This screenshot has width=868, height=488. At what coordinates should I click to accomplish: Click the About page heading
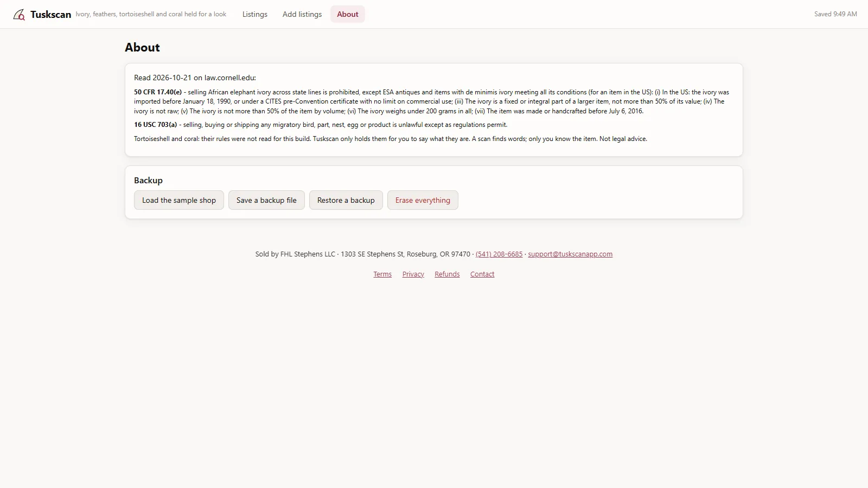pyautogui.click(x=142, y=47)
